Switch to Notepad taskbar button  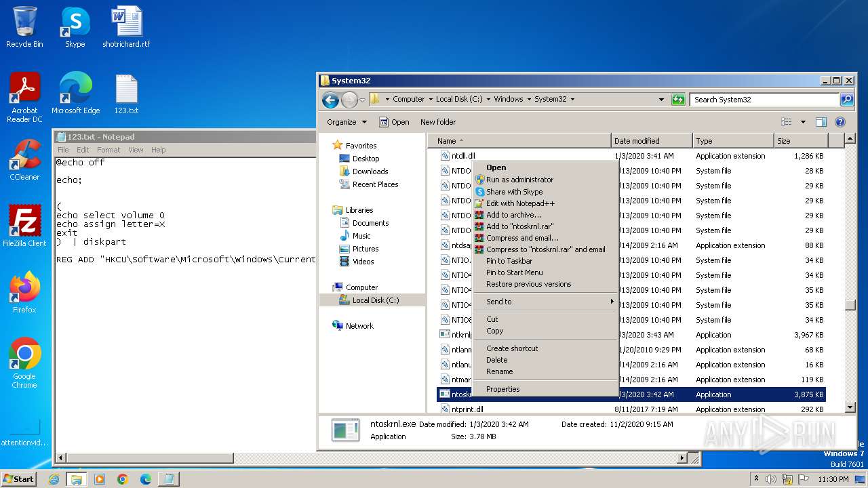click(x=168, y=479)
